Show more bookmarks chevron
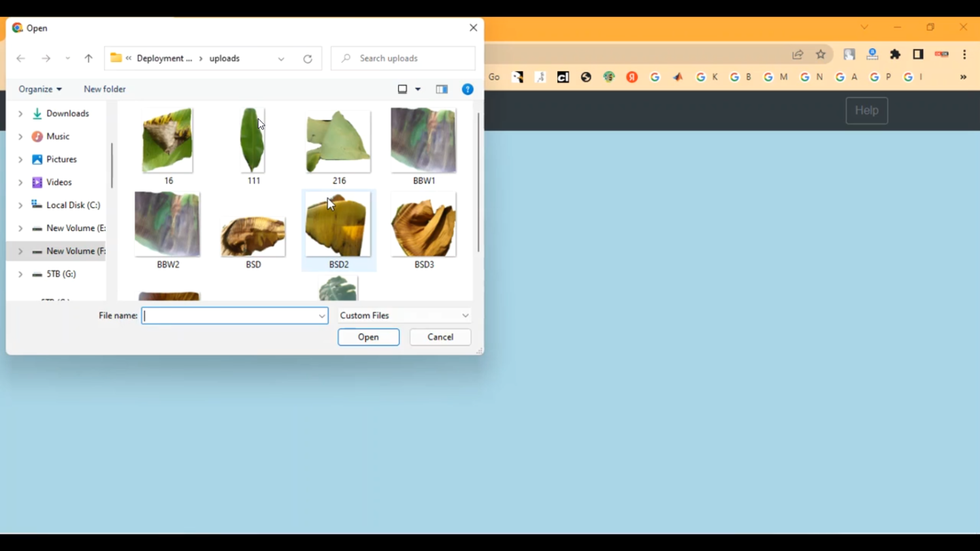The height and width of the screenshot is (551, 980). (x=963, y=77)
